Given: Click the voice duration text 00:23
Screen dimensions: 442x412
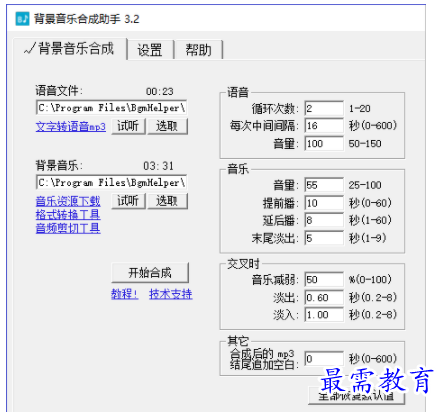Looking at the screenshot, I should 160,91.
